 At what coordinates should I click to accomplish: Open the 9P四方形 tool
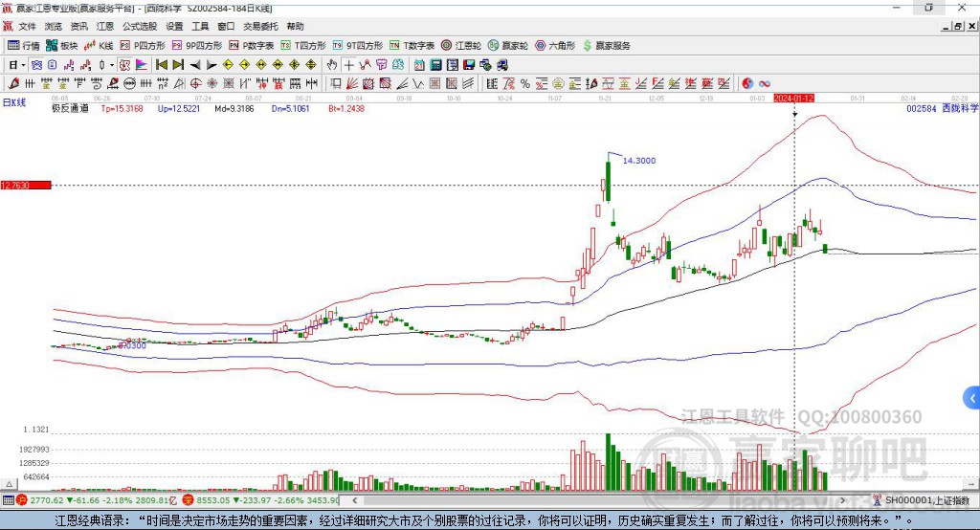[x=197, y=46]
